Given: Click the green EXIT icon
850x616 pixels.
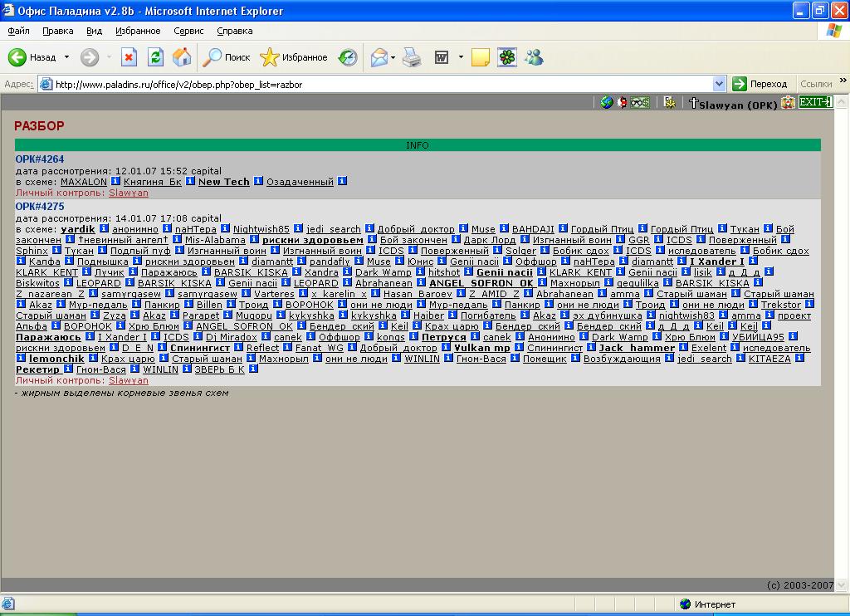Looking at the screenshot, I should 816,101.
